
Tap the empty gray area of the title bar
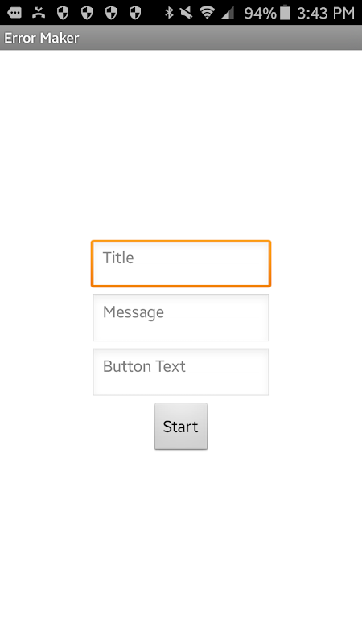(222, 38)
